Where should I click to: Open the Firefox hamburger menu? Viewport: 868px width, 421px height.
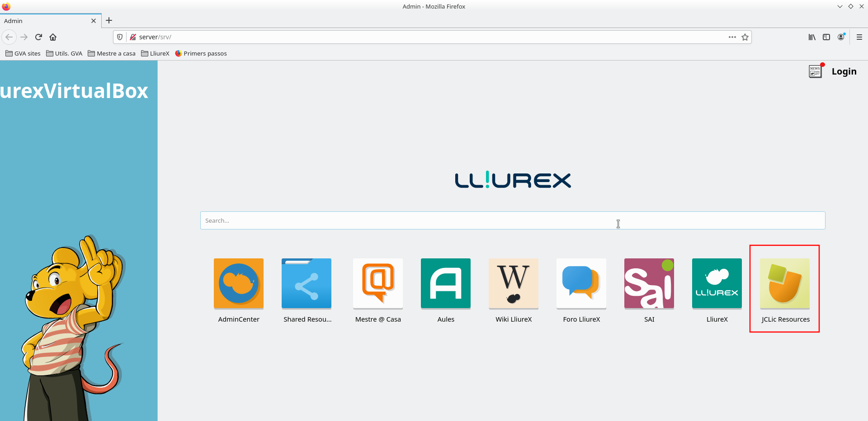[x=859, y=37]
